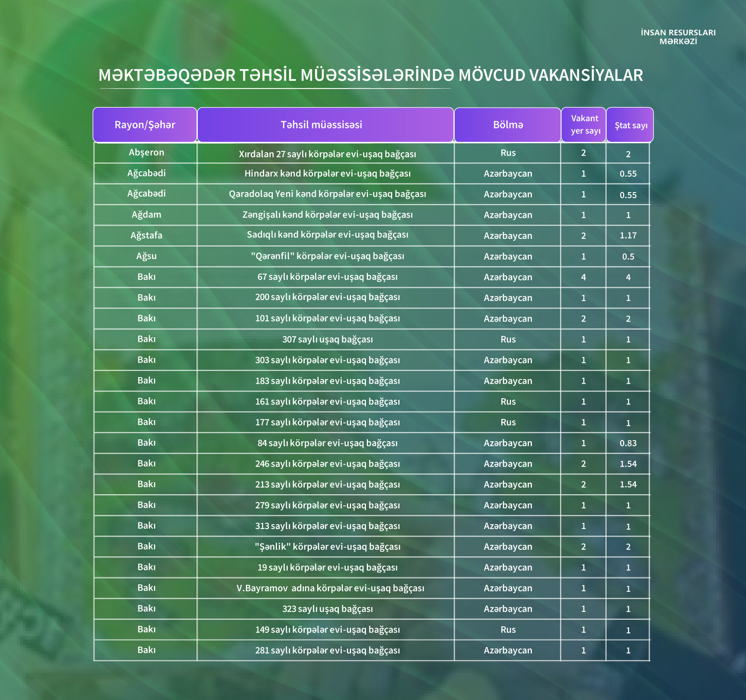Viewport: 746px width, 700px height.
Task: Click the main title Məktəbəqədər təhsil heading
Action: click(371, 75)
